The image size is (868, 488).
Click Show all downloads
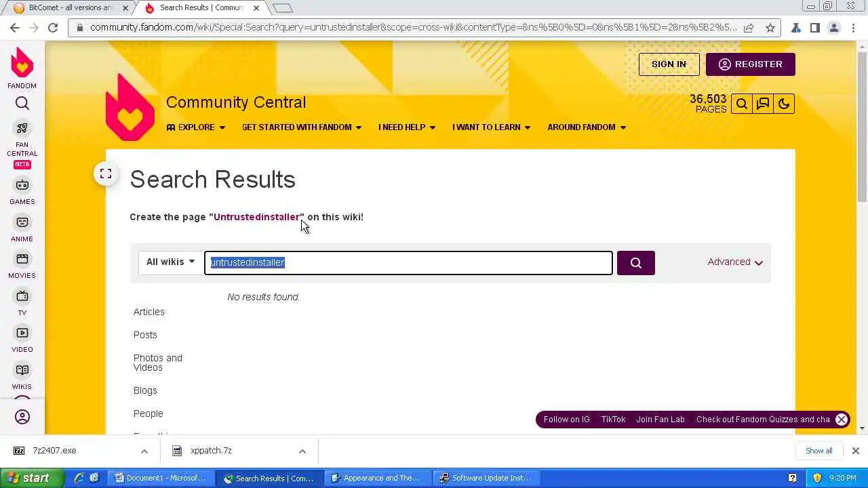818,451
